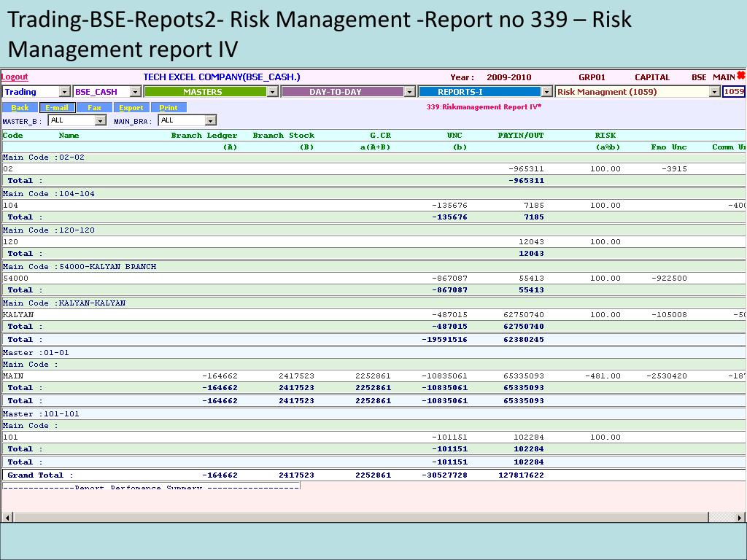The width and height of the screenshot is (747, 560).
Task: Click the GRP01 label
Action: pos(592,77)
